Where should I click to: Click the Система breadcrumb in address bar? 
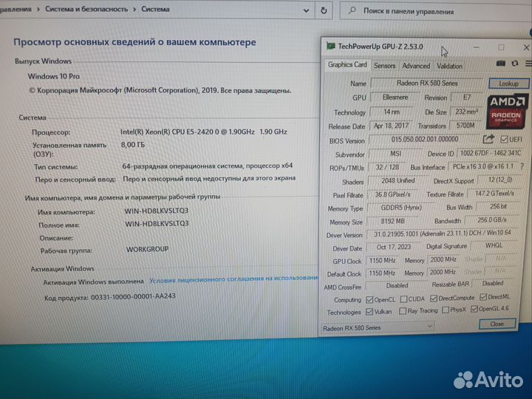(x=155, y=9)
